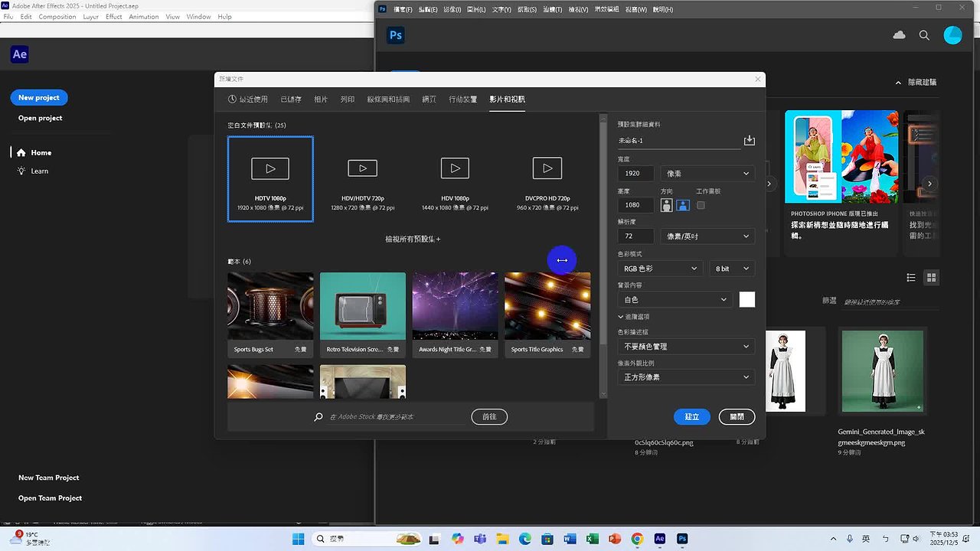Open the resolution units 像素/英吋 dropdown

click(x=706, y=236)
